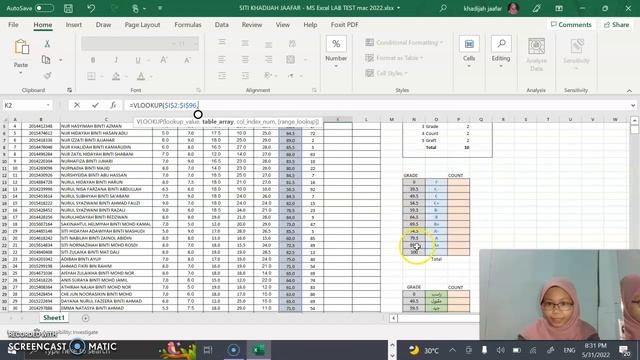This screenshot has width=640, height=360.
Task: Click the Copy icon
Action: click(x=46, y=60)
